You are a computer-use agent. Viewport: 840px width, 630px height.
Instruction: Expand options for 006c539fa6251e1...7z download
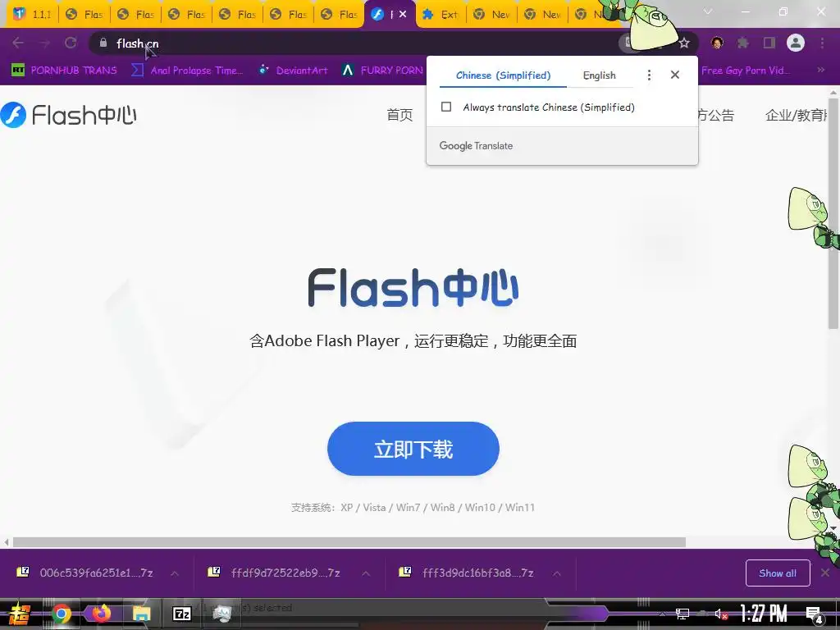[x=175, y=573]
